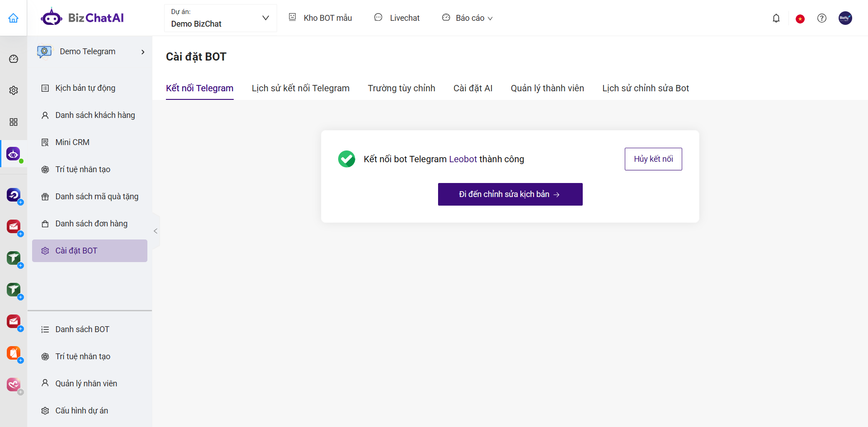The width and height of the screenshot is (868, 427).
Task: Open the Dự án project dropdown
Action: 220,18
